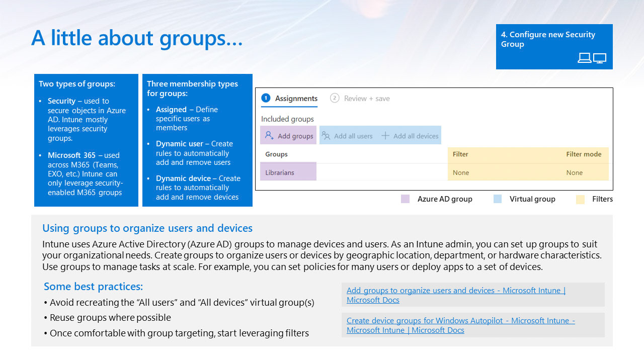The height and width of the screenshot is (362, 644).
Task: Click the yellow Filters legend swatch
Action: tap(580, 199)
